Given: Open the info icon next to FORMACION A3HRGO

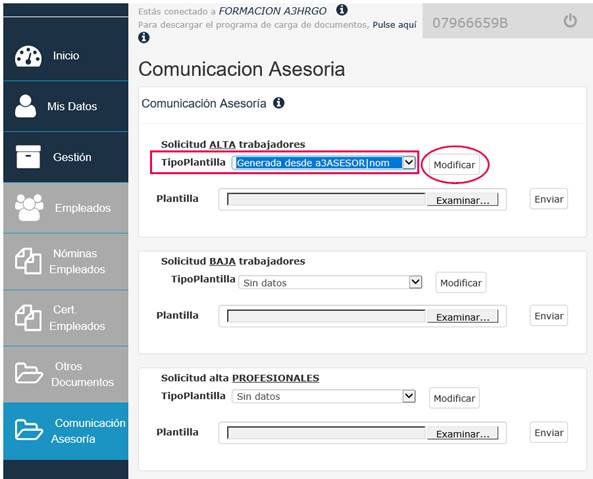Looking at the screenshot, I should click(342, 10).
